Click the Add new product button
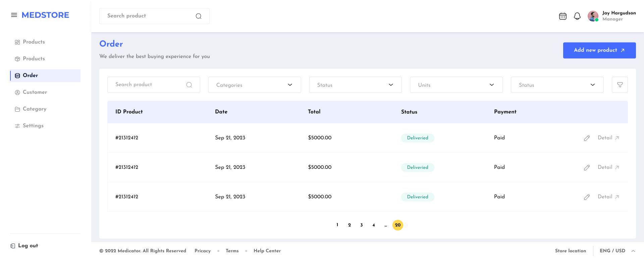Viewport: 644px width, 260px height. (599, 50)
